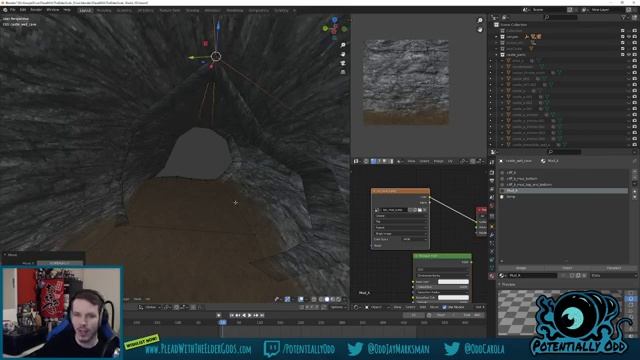The image size is (640, 360).
Task: Open the node editor type selector icon
Action: [356, 307]
